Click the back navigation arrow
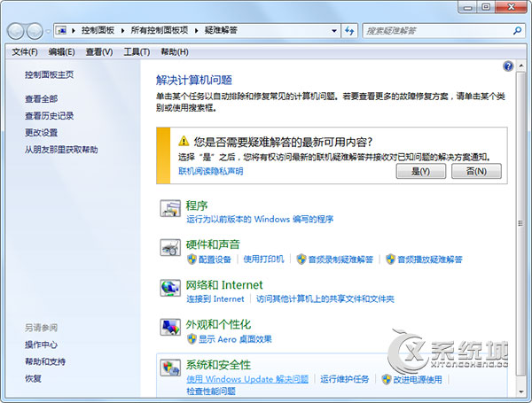Image resolution: width=532 pixels, height=403 pixels. pyautogui.click(x=16, y=31)
